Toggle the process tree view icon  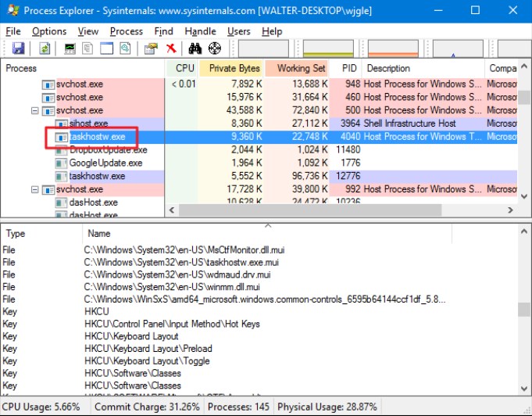click(x=87, y=48)
